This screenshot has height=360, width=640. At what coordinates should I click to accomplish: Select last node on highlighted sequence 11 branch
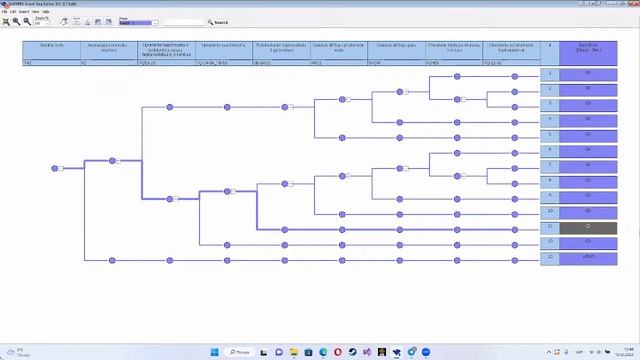click(x=515, y=230)
